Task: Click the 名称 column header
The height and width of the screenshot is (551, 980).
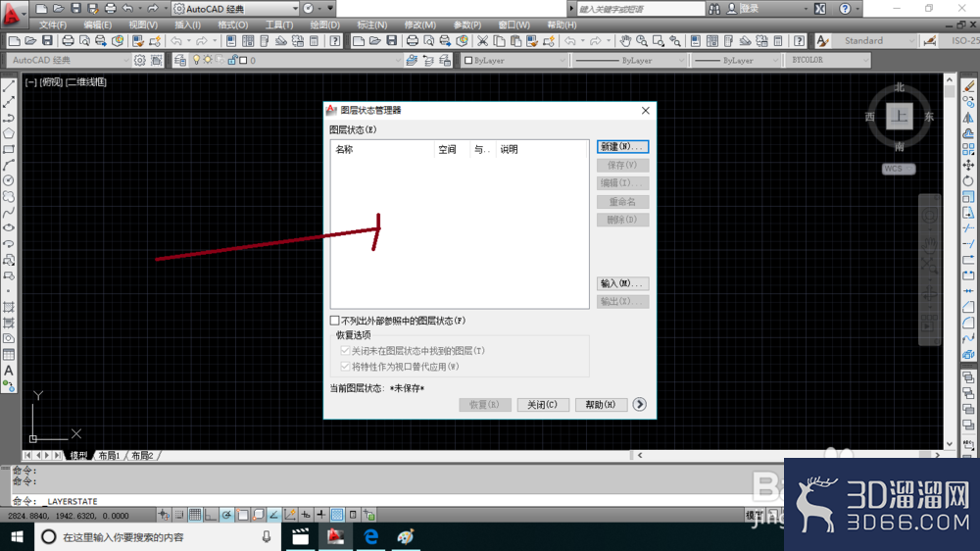Action: pyautogui.click(x=382, y=149)
